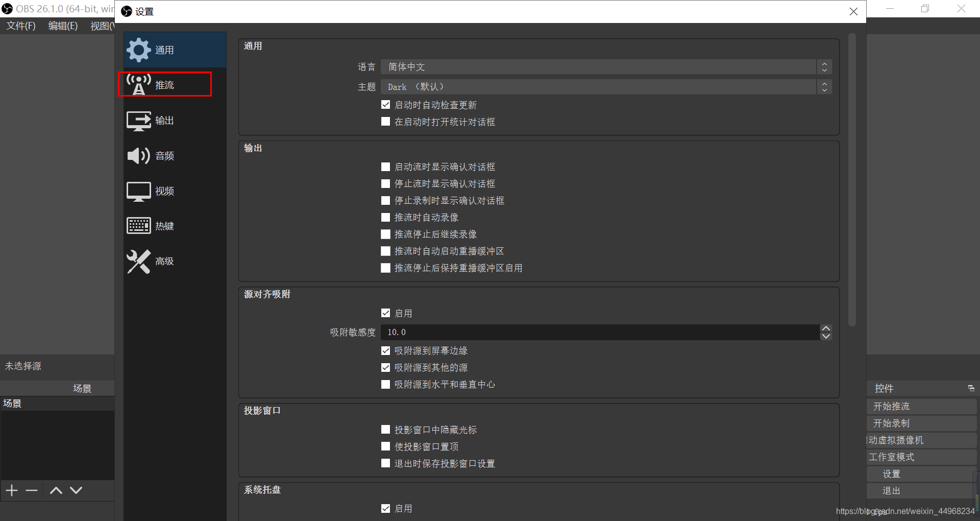Enable 投影窗口中隐藏光标 checkbox

point(386,430)
